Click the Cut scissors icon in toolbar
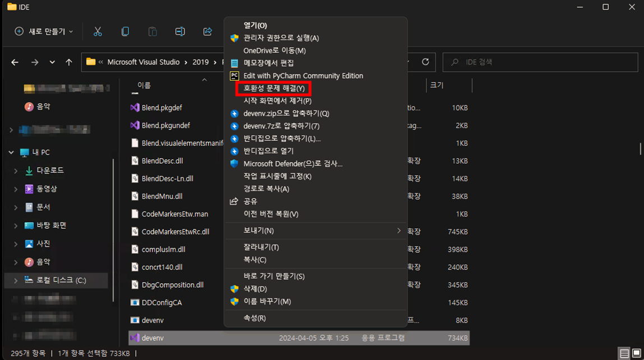The image size is (644, 360). [98, 31]
